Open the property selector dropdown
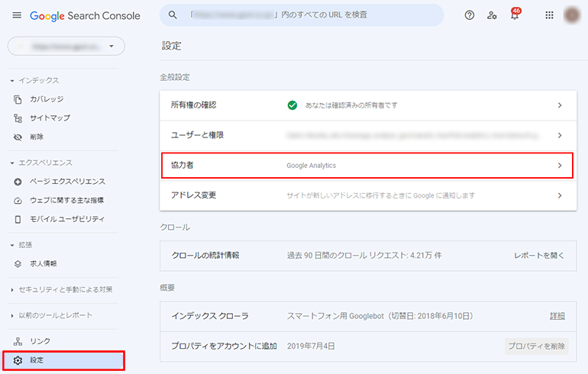This screenshot has height=374, width=588. [66, 47]
